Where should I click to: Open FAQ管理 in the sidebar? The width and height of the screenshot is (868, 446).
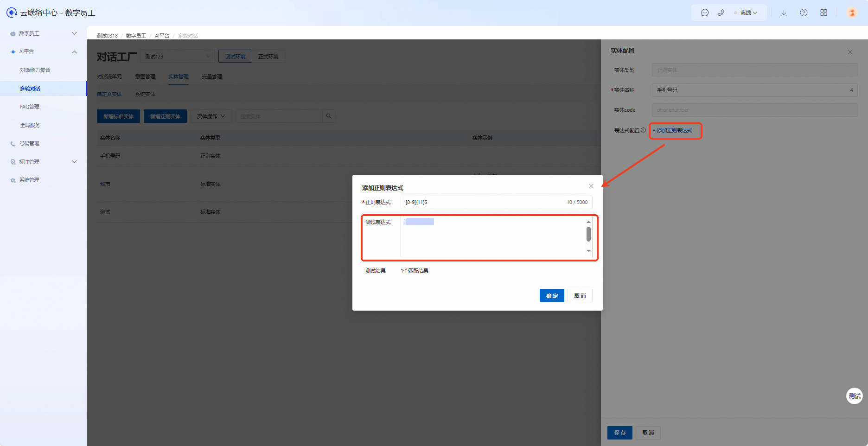tap(30, 107)
